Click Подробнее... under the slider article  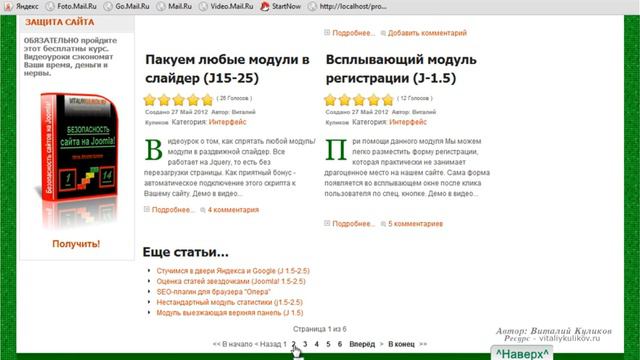coord(173,210)
